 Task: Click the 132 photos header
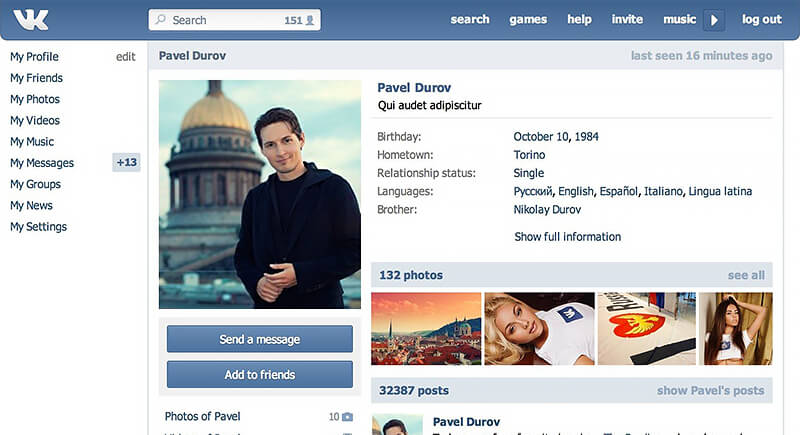tap(411, 275)
